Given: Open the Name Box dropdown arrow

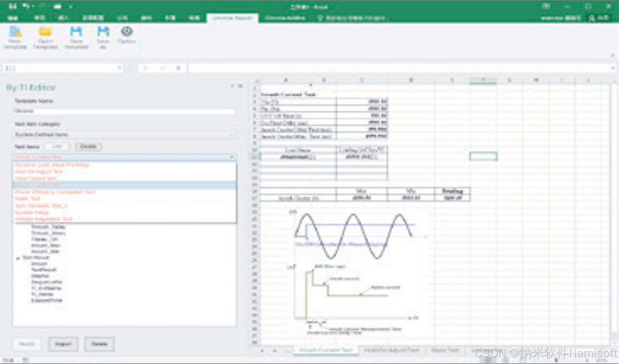Looking at the screenshot, I should pos(119,68).
